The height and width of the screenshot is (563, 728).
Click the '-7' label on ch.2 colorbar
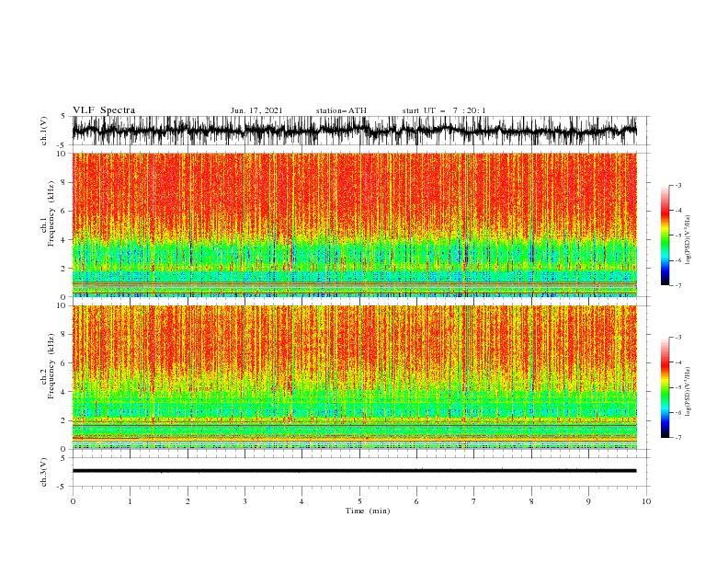tap(678, 437)
